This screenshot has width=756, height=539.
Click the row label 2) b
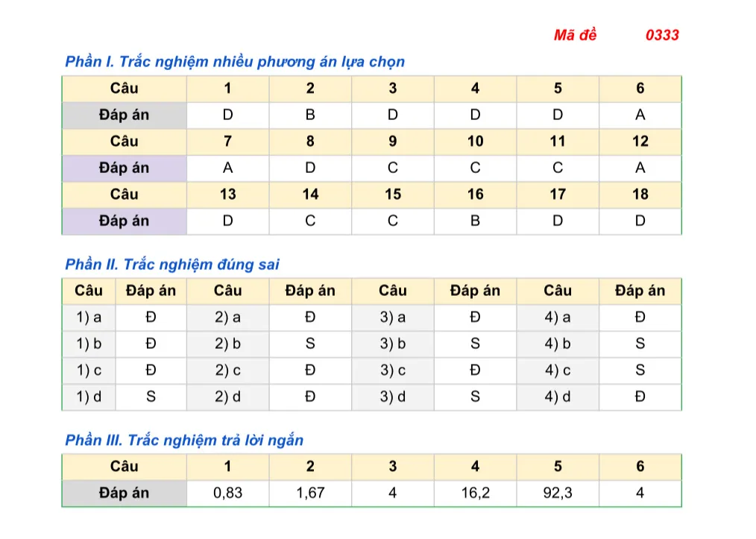227,344
